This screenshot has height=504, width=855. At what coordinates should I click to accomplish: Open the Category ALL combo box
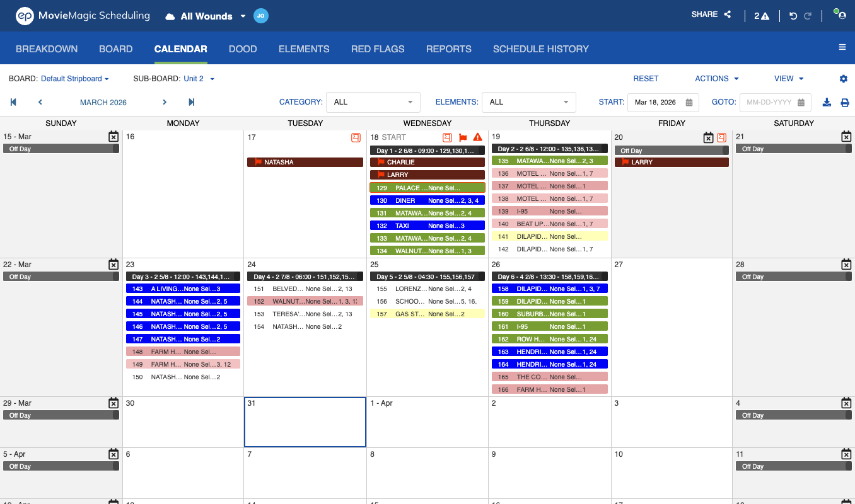[373, 102]
